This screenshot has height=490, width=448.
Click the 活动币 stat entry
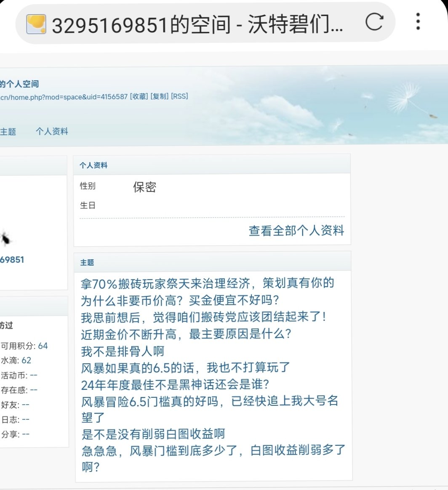click(19, 375)
